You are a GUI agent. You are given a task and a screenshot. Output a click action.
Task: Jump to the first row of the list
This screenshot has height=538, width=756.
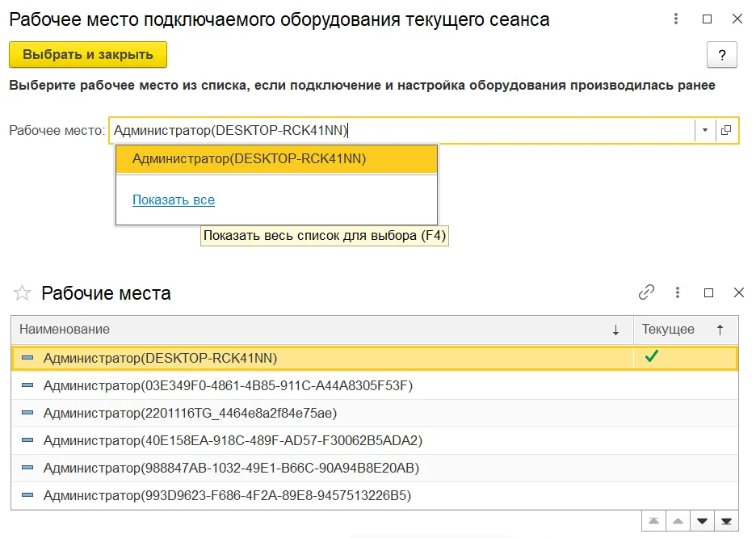[x=653, y=521]
